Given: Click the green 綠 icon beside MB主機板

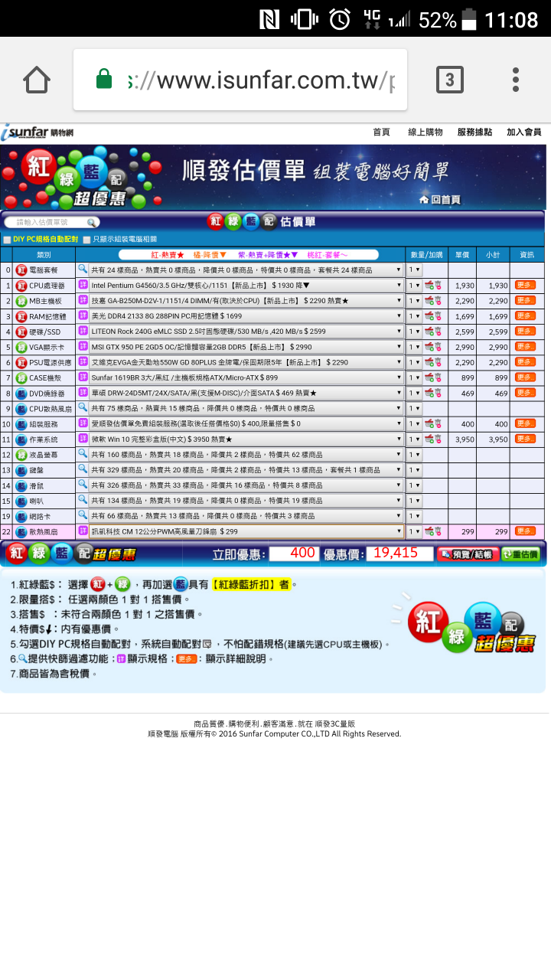Looking at the screenshot, I should tap(21, 301).
